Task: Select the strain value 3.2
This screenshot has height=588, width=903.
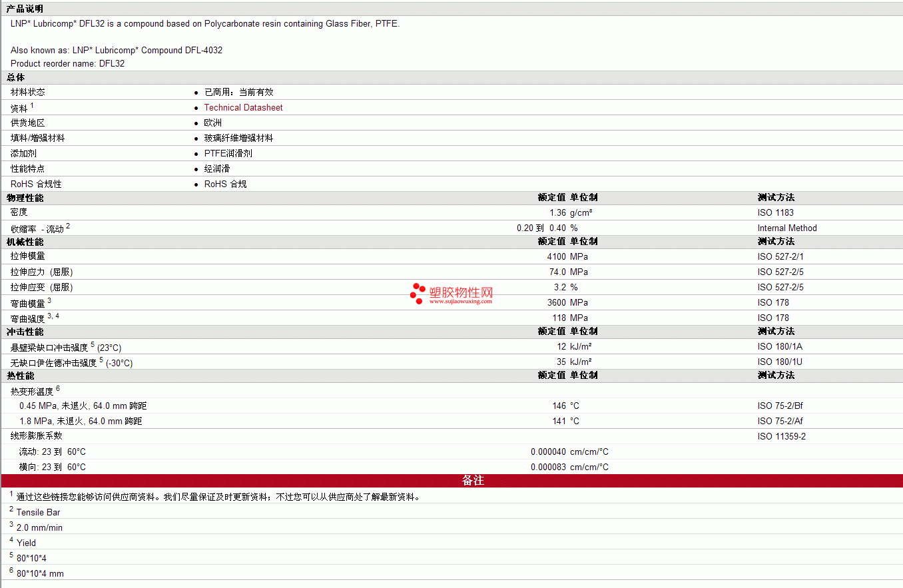Action: point(560,287)
